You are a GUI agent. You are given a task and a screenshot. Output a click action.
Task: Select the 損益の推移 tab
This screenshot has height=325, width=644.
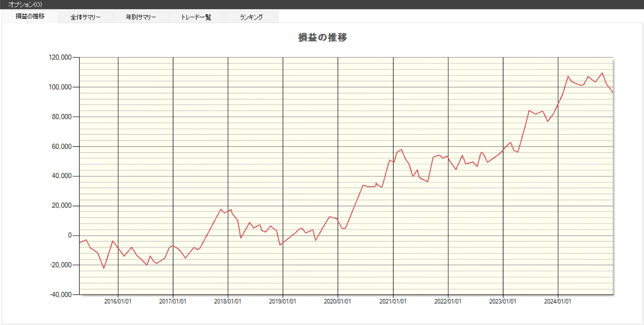click(30, 16)
